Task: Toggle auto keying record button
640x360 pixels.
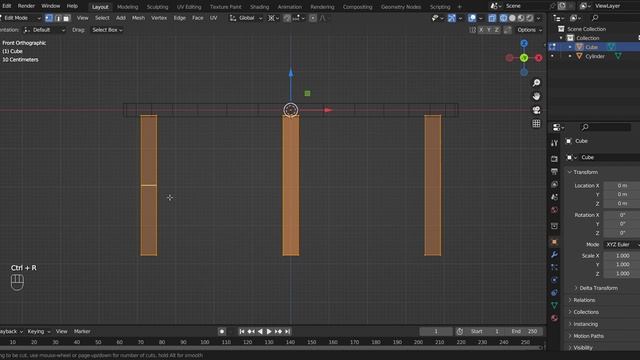Action: coord(222,331)
